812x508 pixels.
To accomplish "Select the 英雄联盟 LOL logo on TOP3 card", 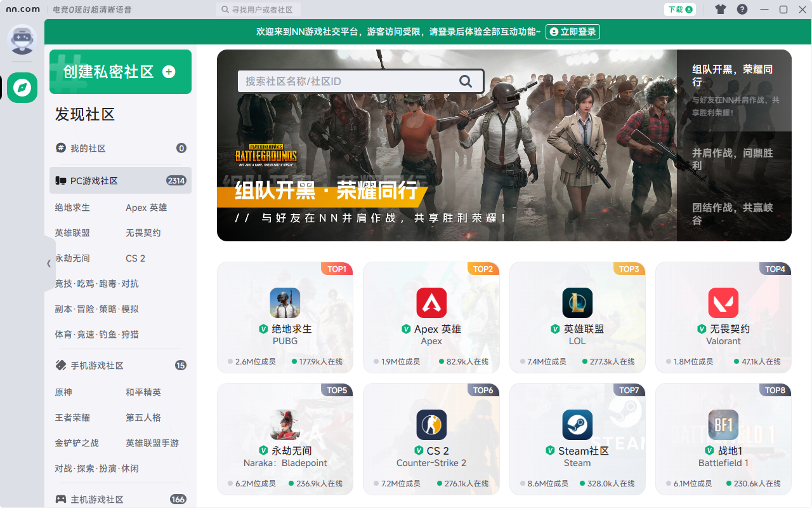I will click(x=577, y=302).
